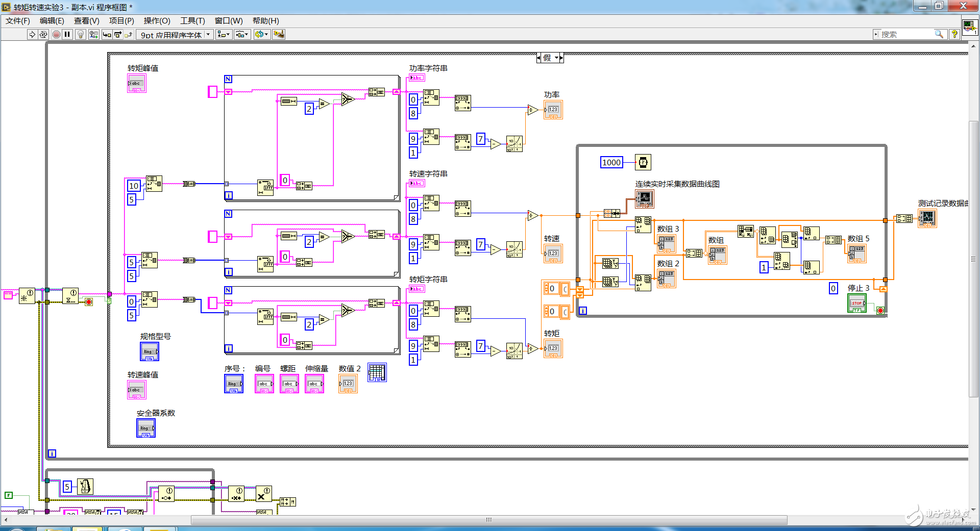Viewport: 980px width, 531px height.
Task: Select the 编号 string terminal
Action: (x=264, y=384)
